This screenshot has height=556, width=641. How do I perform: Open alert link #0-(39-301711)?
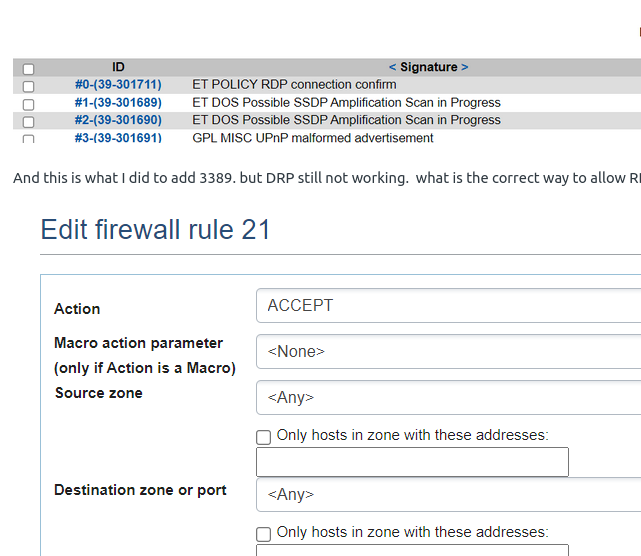click(118, 85)
